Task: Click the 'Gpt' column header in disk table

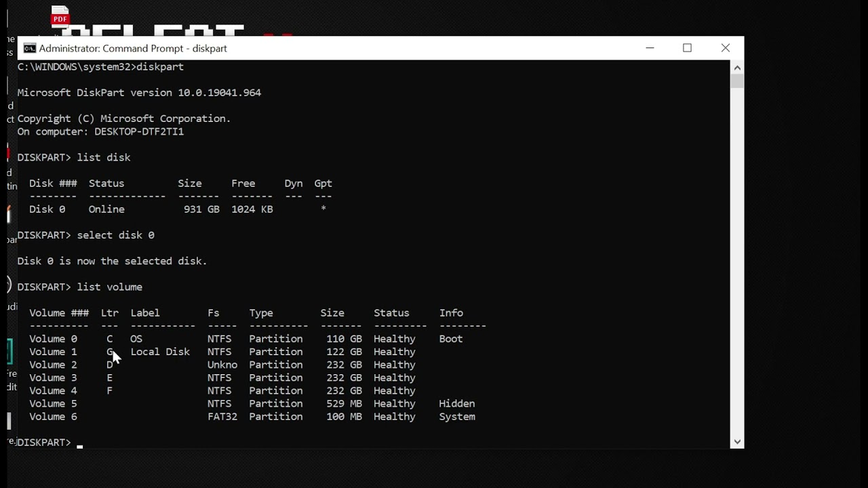Action: click(x=323, y=184)
